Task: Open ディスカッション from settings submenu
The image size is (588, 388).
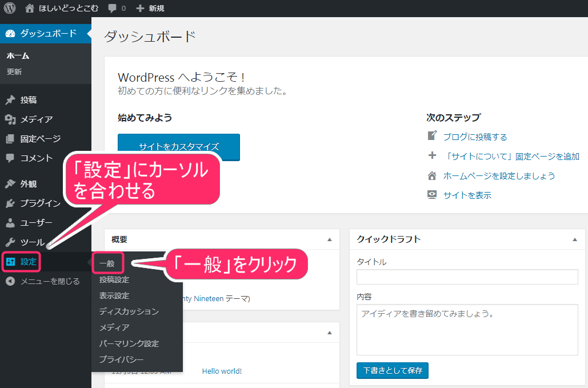Action: pos(129,311)
